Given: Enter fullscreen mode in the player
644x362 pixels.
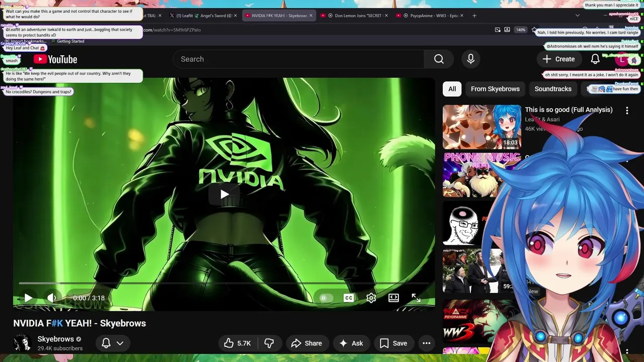Looking at the screenshot, I should point(416,298).
